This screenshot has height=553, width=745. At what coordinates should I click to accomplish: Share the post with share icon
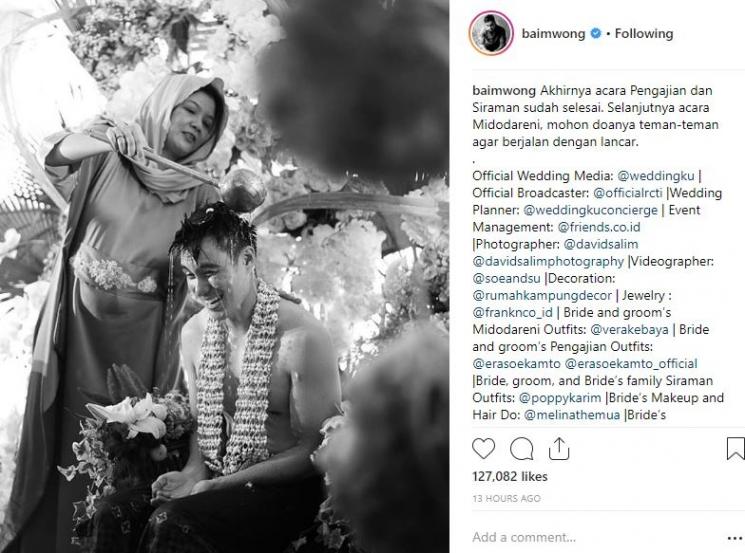(x=559, y=448)
